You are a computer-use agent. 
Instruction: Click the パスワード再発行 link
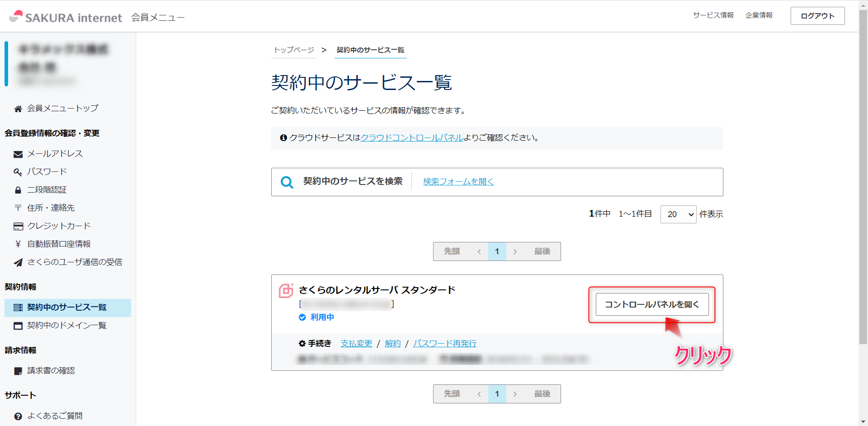pos(444,344)
